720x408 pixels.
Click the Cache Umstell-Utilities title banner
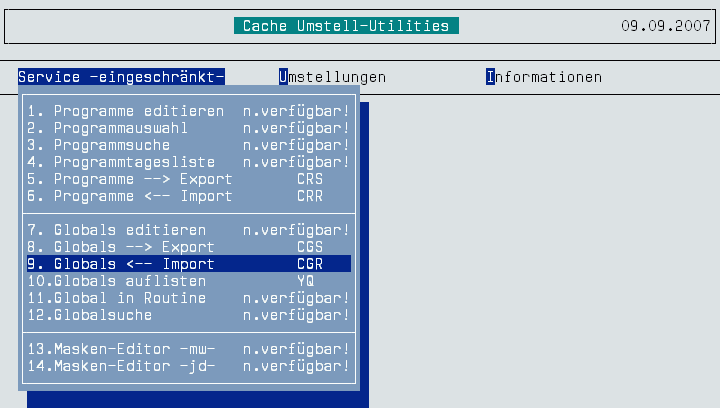[x=346, y=26]
